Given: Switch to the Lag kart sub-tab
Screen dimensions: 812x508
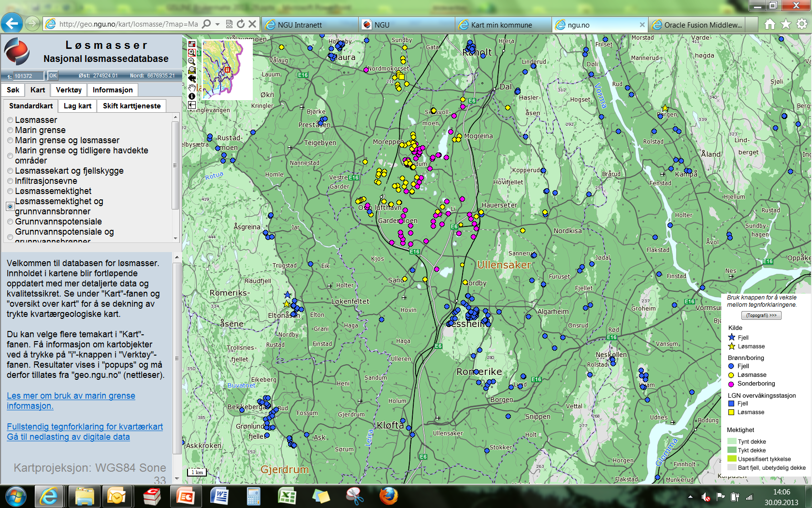Looking at the screenshot, I should [77, 106].
